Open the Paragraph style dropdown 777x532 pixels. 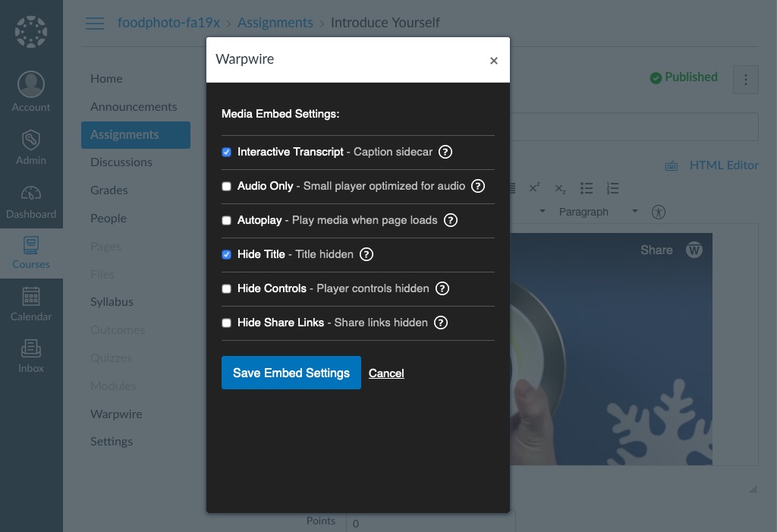click(x=598, y=212)
